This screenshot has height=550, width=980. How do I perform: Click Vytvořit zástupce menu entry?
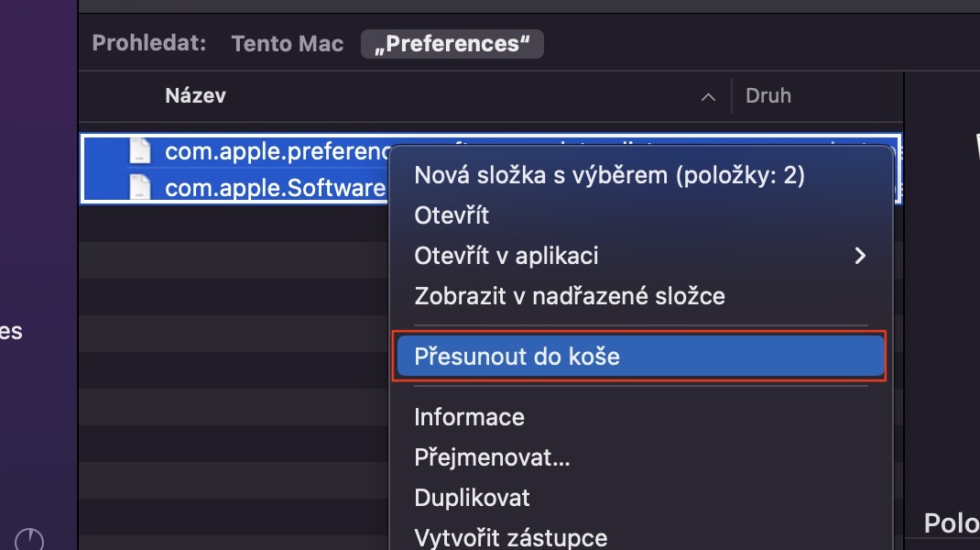[x=510, y=537]
